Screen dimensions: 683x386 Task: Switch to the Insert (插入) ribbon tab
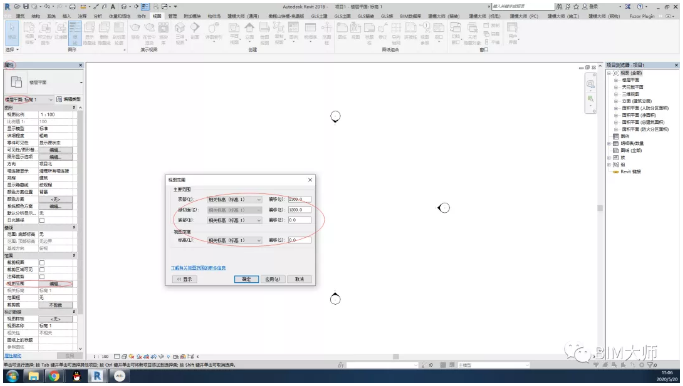[x=67, y=16]
